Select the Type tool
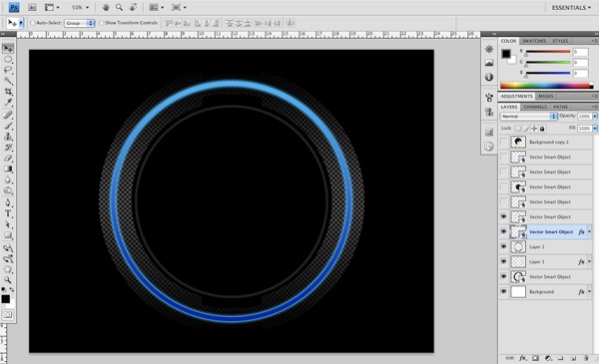Viewport: 599px width, 364px height. 8,213
